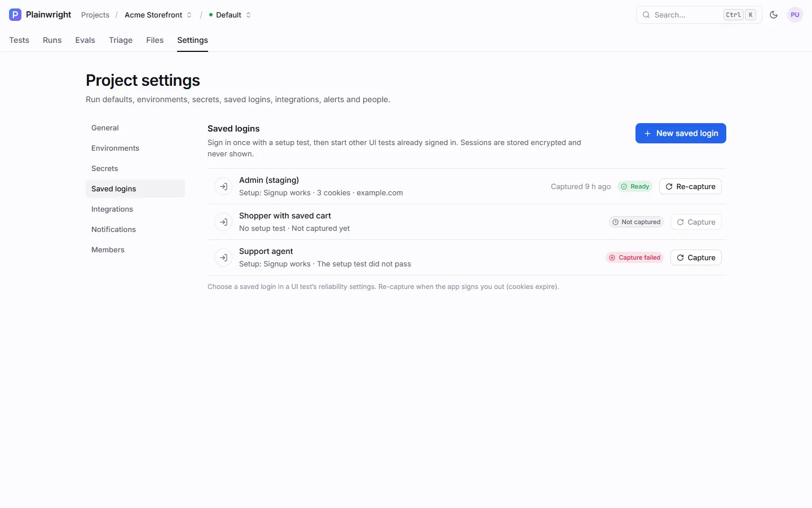Click the login icon beside Admin (staging)
This screenshot has width=812, height=508.
[224, 186]
